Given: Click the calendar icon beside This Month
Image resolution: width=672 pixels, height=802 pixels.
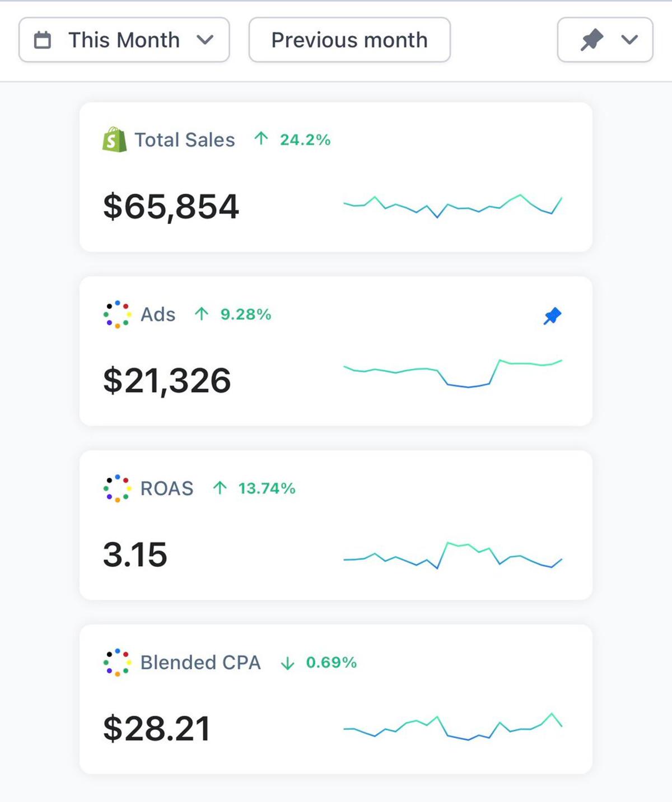Looking at the screenshot, I should (x=43, y=40).
